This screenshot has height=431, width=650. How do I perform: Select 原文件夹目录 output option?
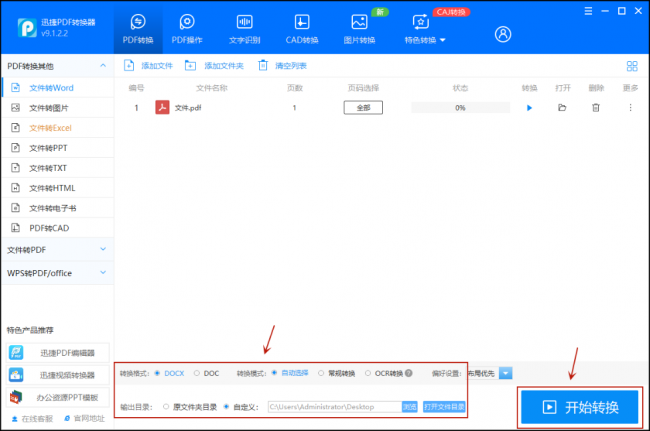click(166, 407)
